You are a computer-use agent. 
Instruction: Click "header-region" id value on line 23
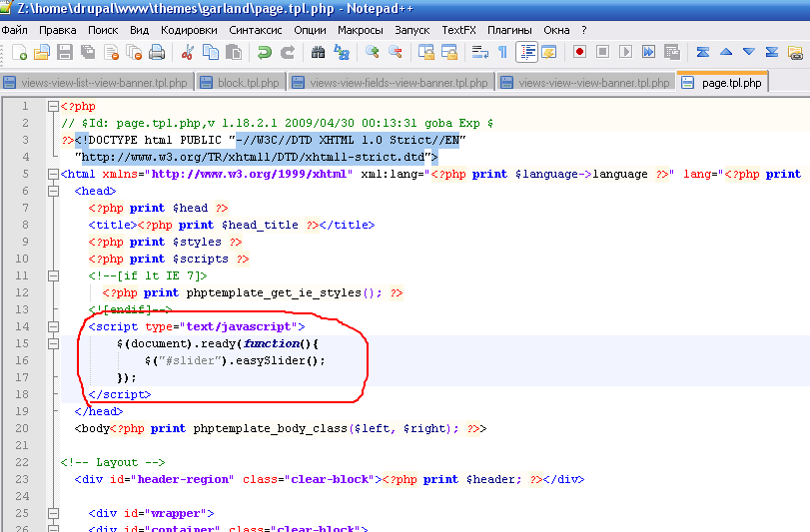coord(186,479)
